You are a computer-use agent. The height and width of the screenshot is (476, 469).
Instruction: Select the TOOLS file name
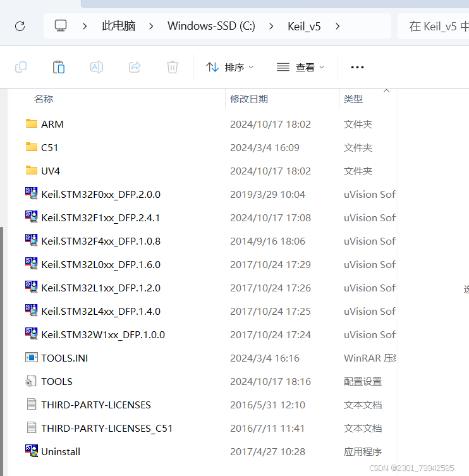coord(57,382)
